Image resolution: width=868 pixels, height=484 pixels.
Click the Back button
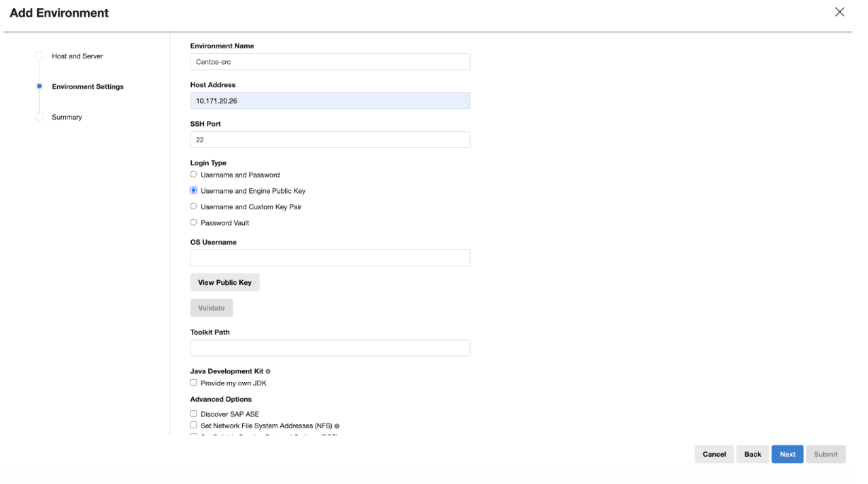[752, 455]
